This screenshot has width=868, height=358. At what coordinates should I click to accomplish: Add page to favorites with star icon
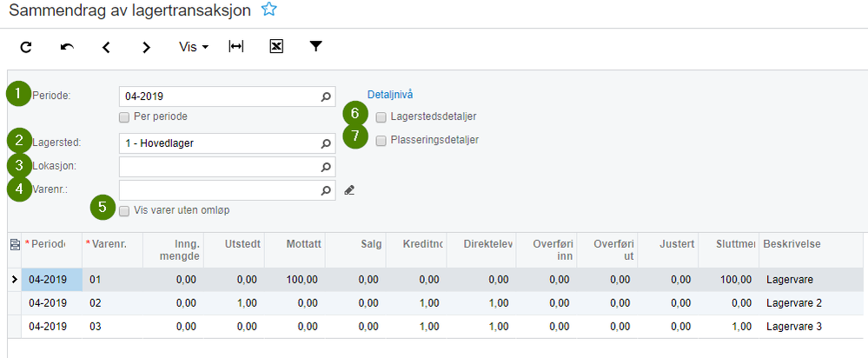268,9
